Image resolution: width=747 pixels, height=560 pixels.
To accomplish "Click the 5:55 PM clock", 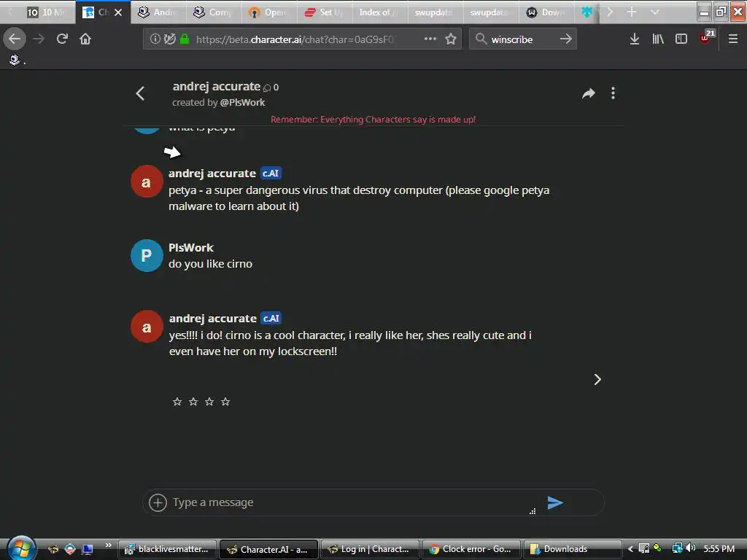I will 719,549.
